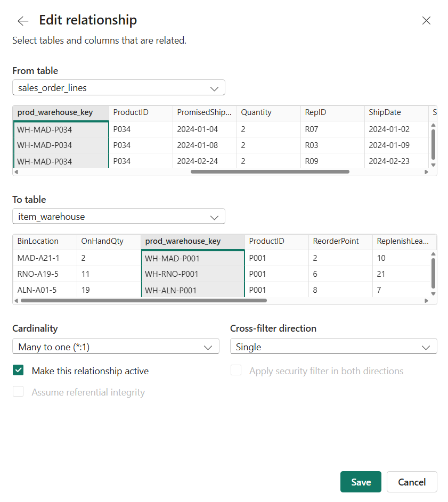Click cell MAD-A21-1 in BinLocation
Viewport: 448px width, 502px height.
[45, 258]
